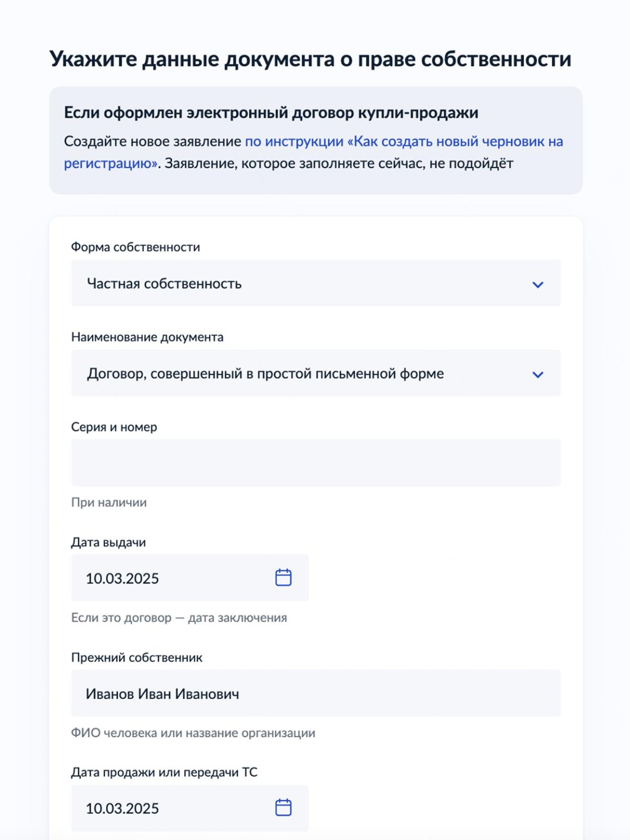Open the «Как создать новый черновик» instruction link
Image resolution: width=630 pixels, height=840 pixels.
[404, 142]
